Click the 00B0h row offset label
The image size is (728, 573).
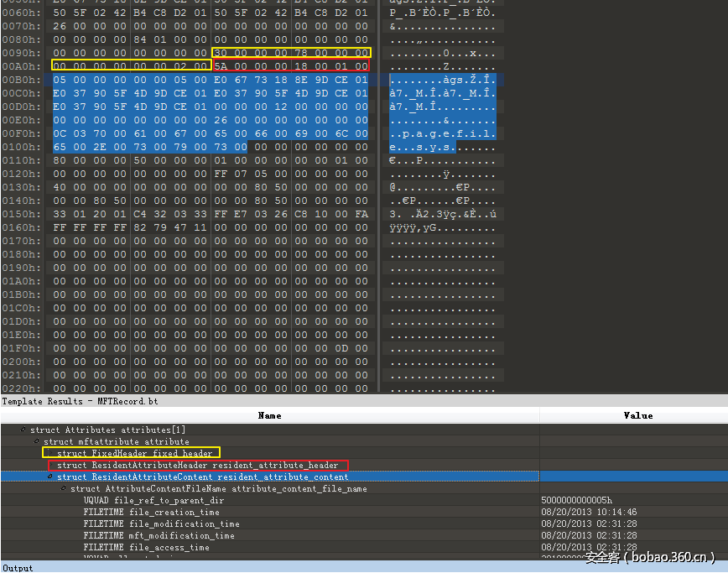coord(20,80)
